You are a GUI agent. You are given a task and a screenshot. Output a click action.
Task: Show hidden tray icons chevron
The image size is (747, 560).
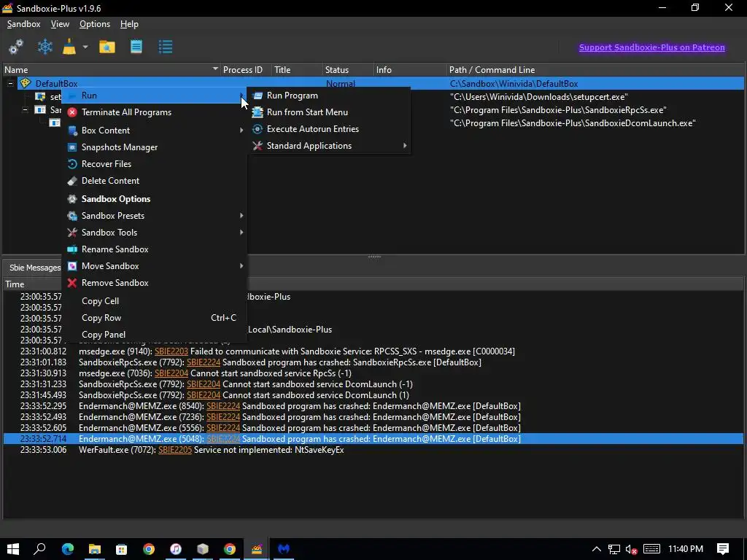596,550
